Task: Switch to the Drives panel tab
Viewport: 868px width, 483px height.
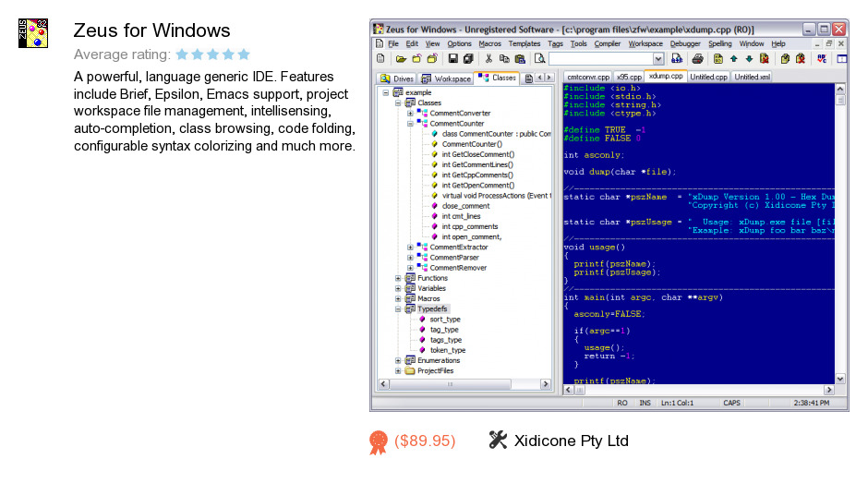Action: pyautogui.click(x=396, y=78)
